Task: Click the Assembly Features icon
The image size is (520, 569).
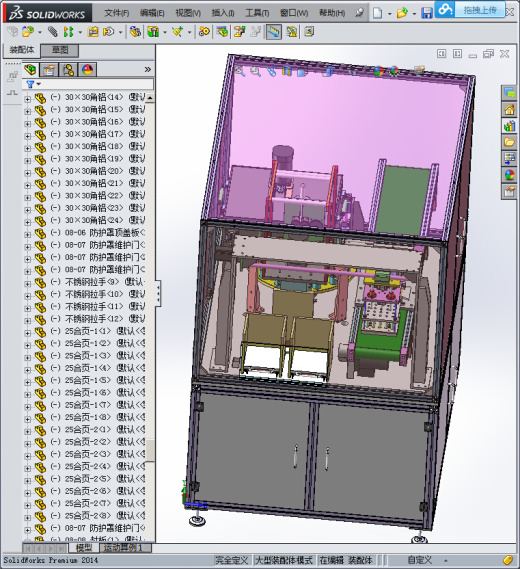Action: 153,32
